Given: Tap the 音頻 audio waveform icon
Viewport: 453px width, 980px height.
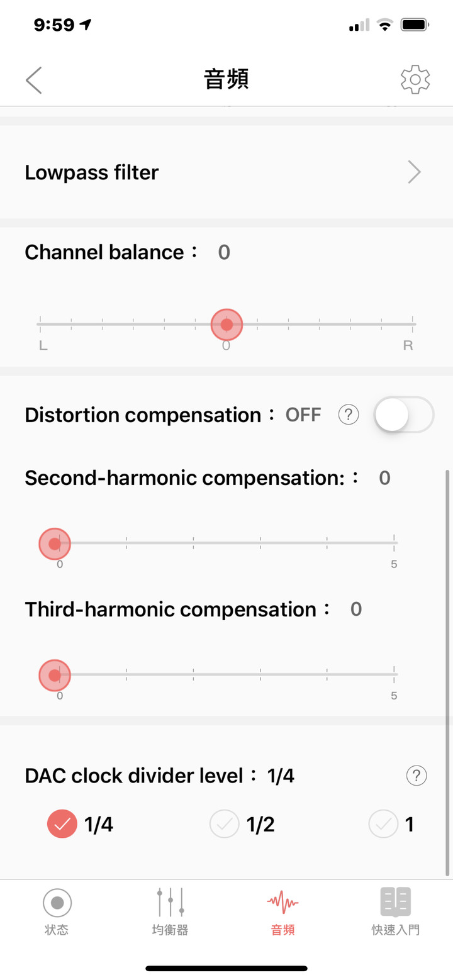Looking at the screenshot, I should tap(282, 903).
